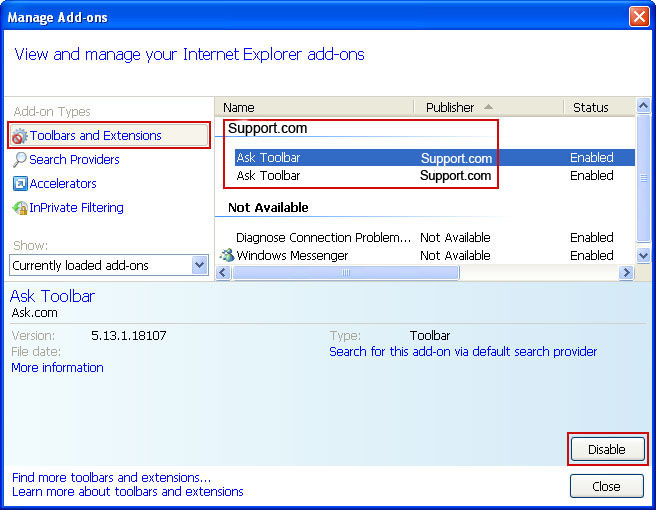This screenshot has width=656, height=510.
Task: Click the Search Providers magnifier icon
Action: click(x=20, y=159)
